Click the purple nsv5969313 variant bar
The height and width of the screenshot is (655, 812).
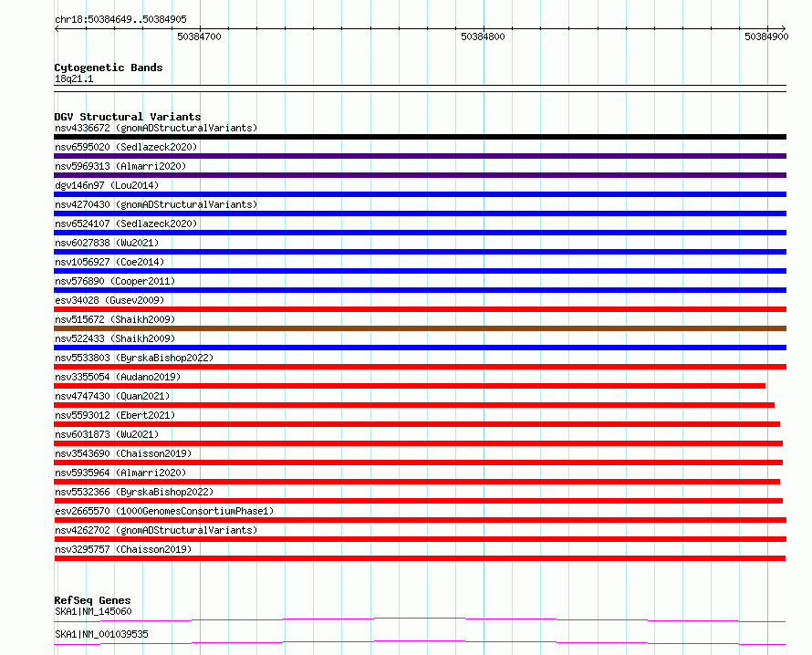click(x=420, y=175)
